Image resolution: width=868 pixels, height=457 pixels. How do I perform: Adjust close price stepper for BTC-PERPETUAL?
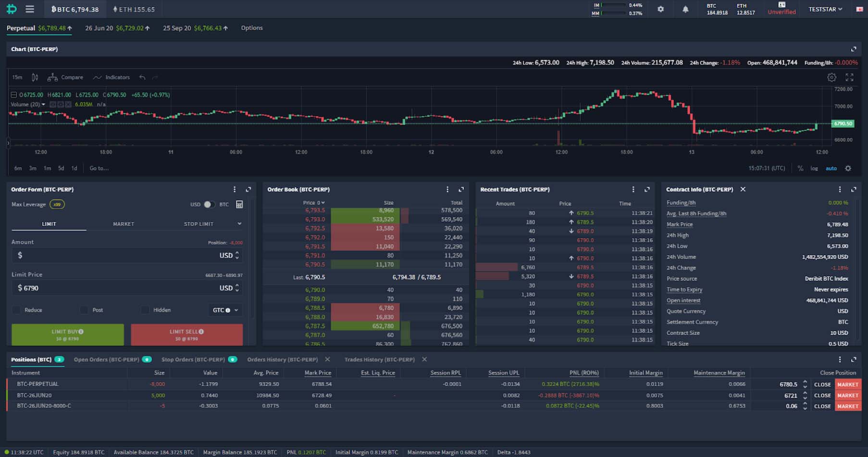(805, 384)
